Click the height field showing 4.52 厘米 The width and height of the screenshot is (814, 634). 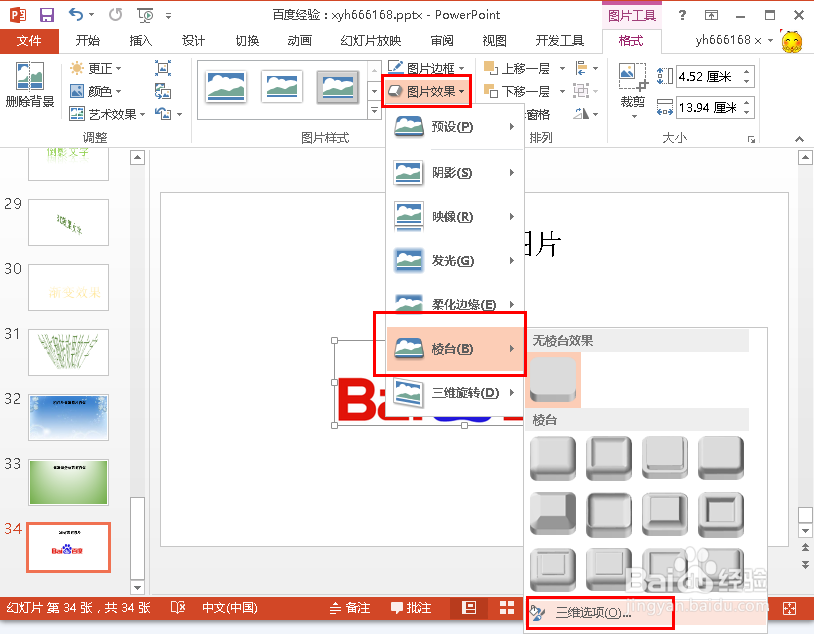[x=709, y=77]
